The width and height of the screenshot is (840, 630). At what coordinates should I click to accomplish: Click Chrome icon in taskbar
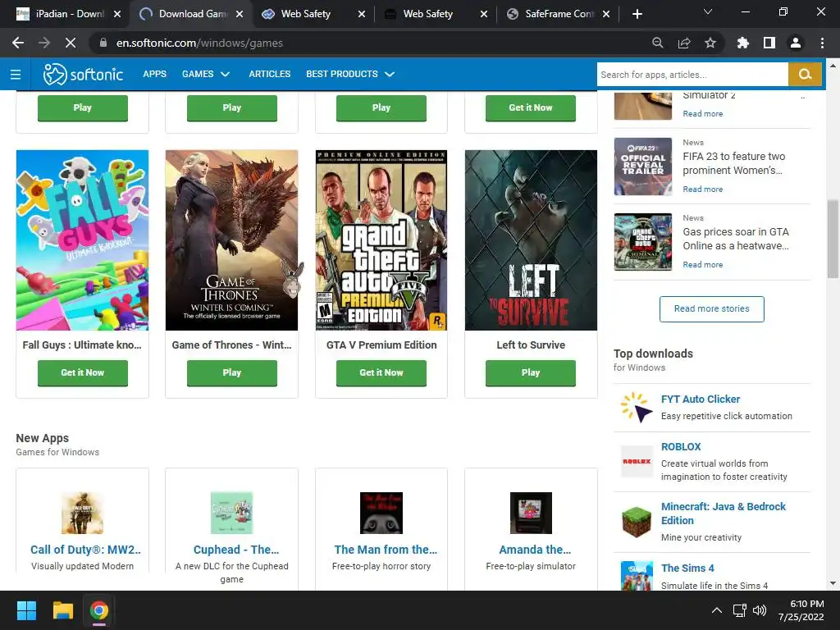(99, 610)
